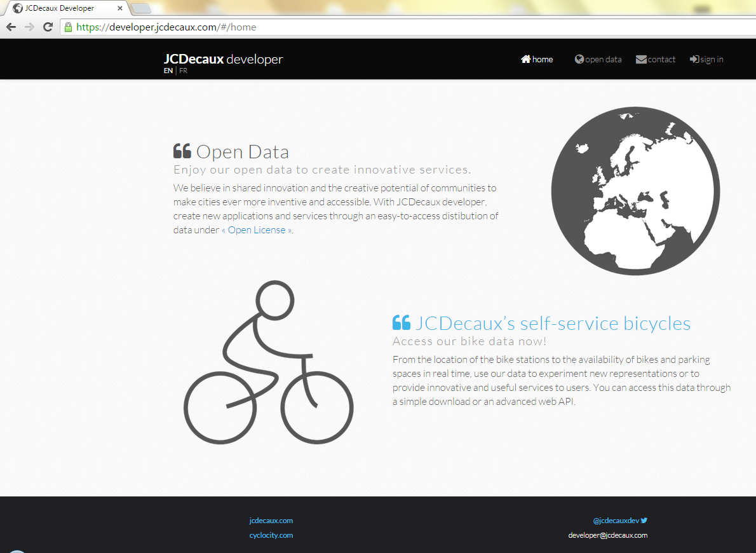The height and width of the screenshot is (553, 756).
Task: Click the quote icon beside Open Data
Action: 182,151
